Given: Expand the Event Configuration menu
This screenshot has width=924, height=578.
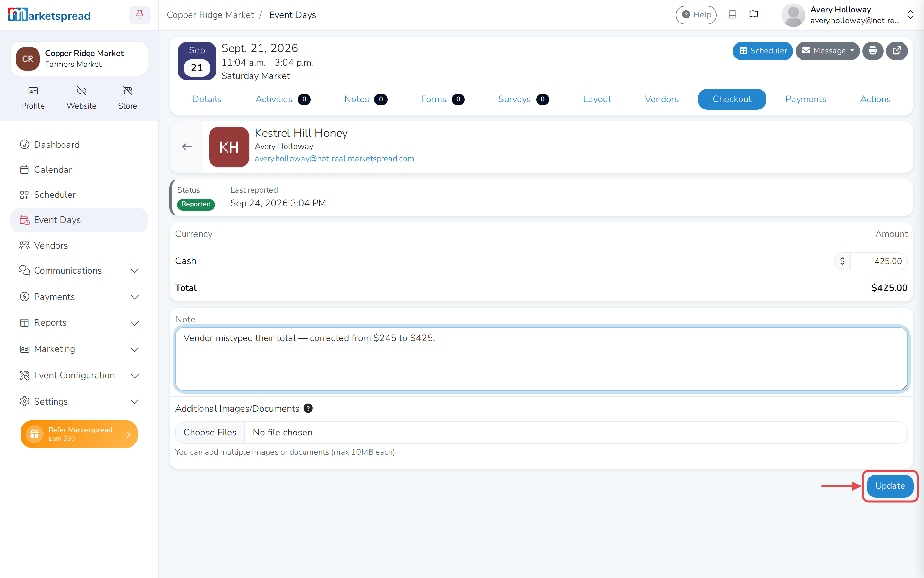Looking at the screenshot, I should point(79,375).
